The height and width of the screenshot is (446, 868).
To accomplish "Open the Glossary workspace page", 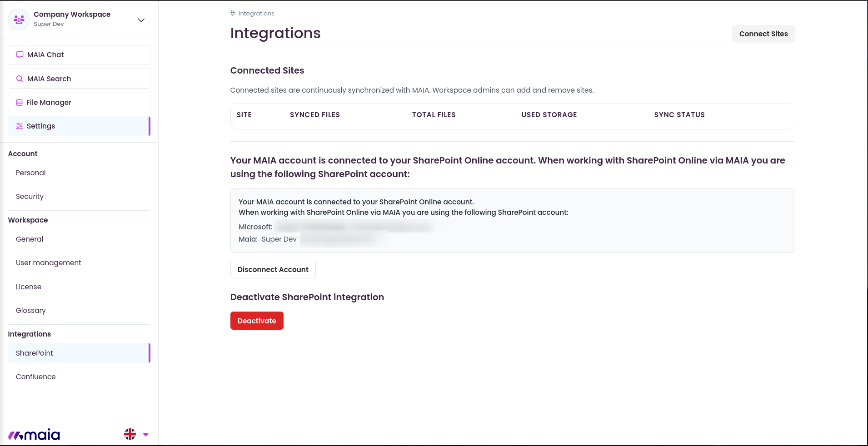I will coord(31,310).
